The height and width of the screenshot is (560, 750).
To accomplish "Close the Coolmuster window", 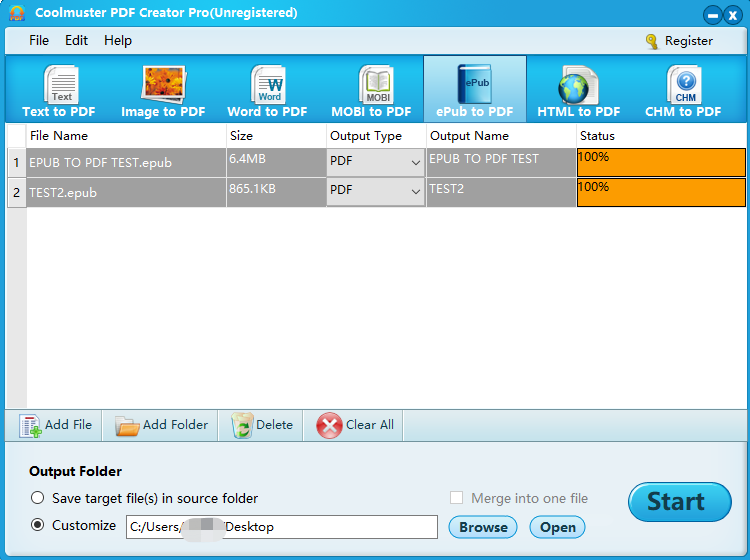I will point(733,15).
